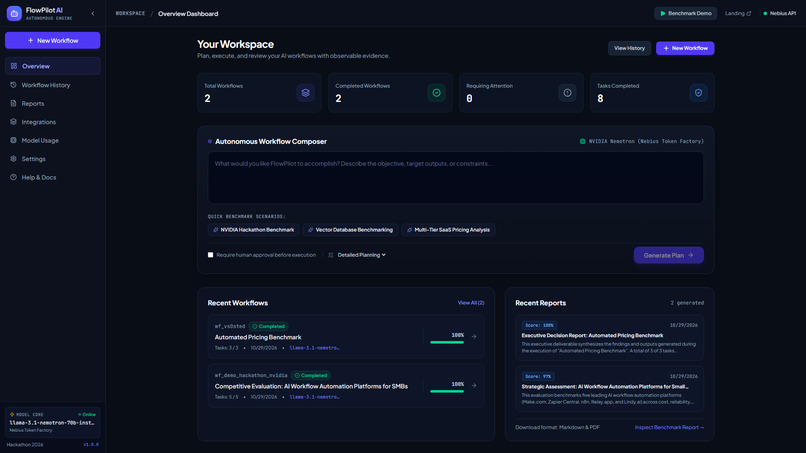Open Strategic Assessment report card

point(609,389)
